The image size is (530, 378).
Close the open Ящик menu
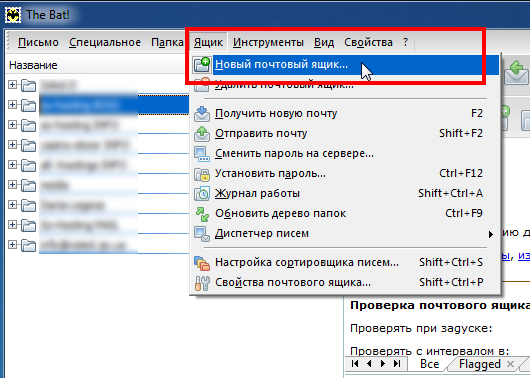pyautogui.click(x=208, y=42)
